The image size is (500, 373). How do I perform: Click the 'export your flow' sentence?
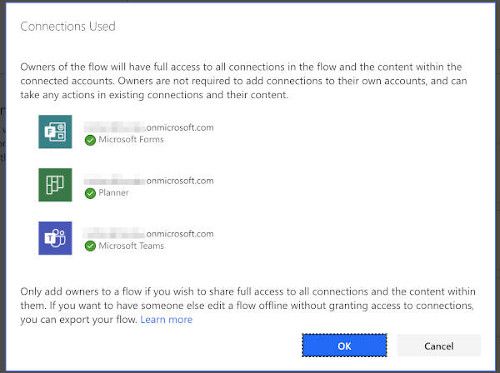coord(79,320)
